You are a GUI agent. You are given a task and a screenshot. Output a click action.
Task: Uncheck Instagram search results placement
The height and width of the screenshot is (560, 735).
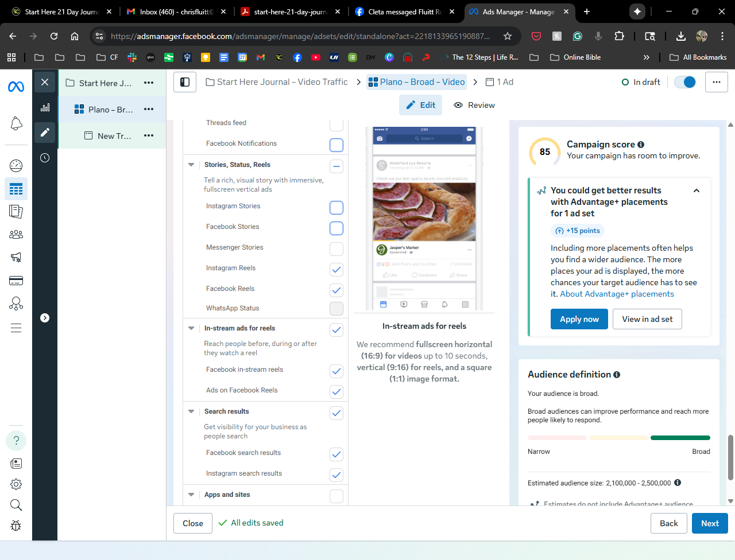click(336, 475)
